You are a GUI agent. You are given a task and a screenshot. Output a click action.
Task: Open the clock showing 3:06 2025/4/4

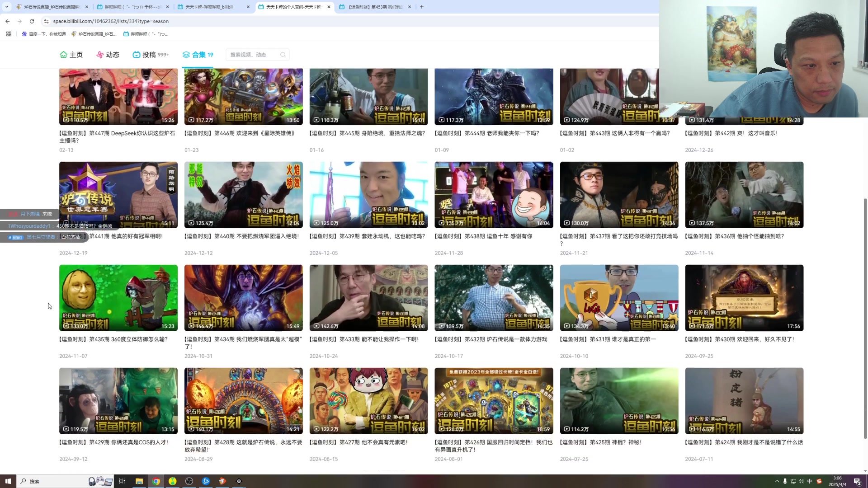pyautogui.click(x=837, y=481)
